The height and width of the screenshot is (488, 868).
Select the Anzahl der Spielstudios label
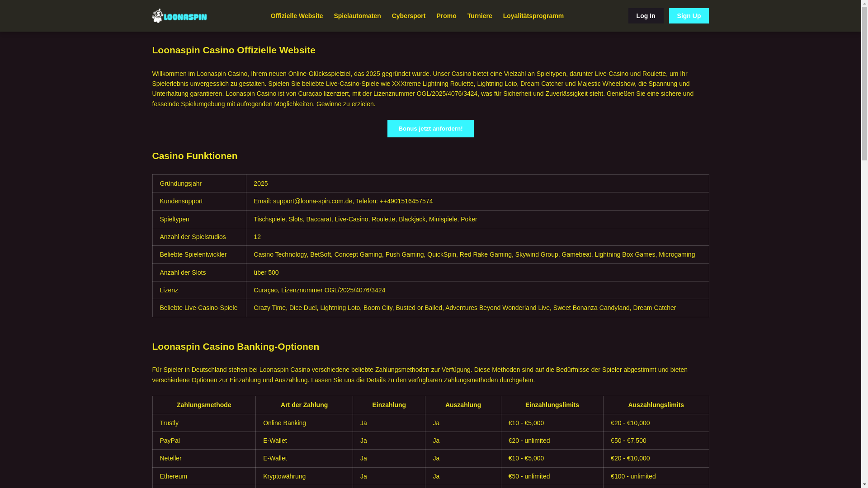199,237
